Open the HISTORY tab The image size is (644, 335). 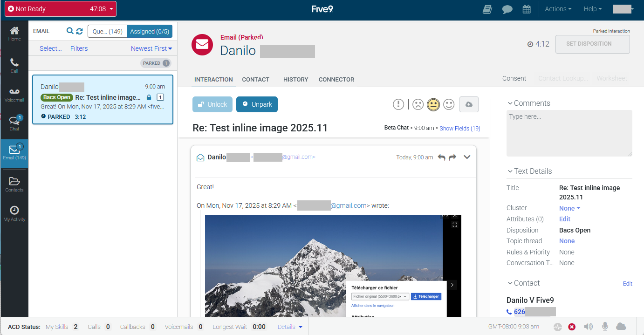coord(295,80)
